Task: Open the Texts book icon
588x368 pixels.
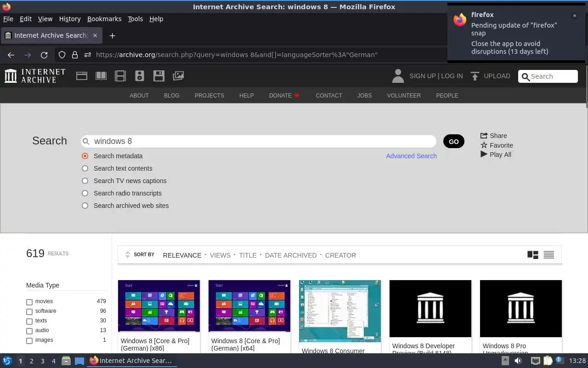Action: coord(101,76)
